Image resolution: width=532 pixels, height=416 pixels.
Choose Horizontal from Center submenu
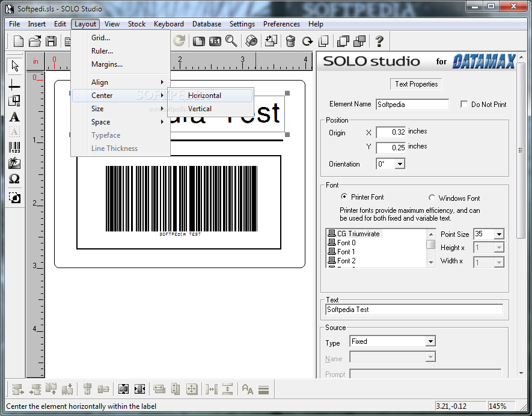(211, 96)
